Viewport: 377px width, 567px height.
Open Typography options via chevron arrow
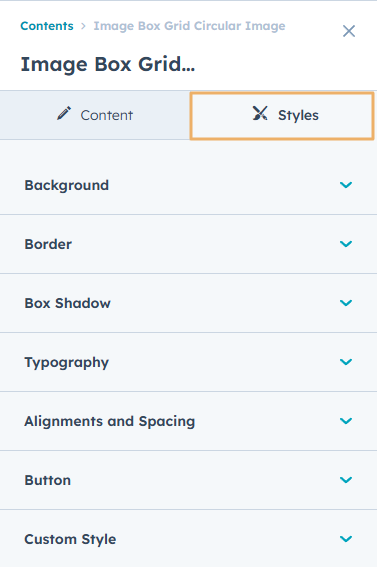point(346,362)
